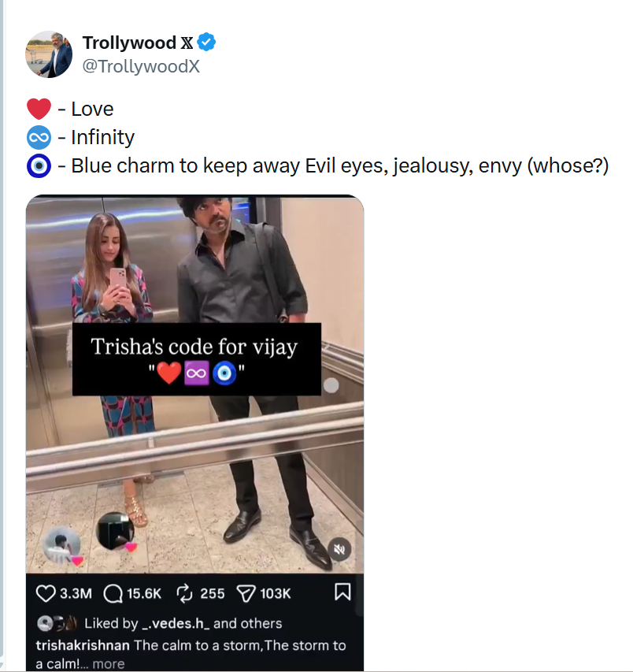Open the _.vedes.h_ liker profile
The height and width of the screenshot is (672, 633).
coord(175,623)
